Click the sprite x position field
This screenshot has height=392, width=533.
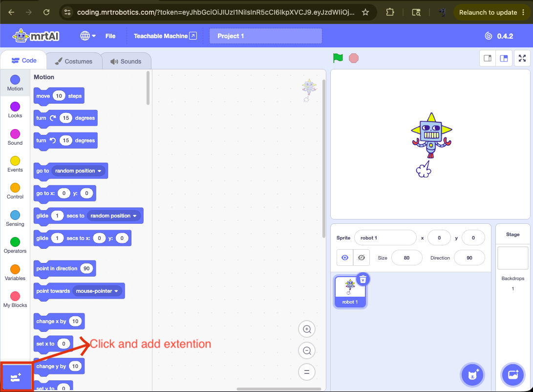439,238
